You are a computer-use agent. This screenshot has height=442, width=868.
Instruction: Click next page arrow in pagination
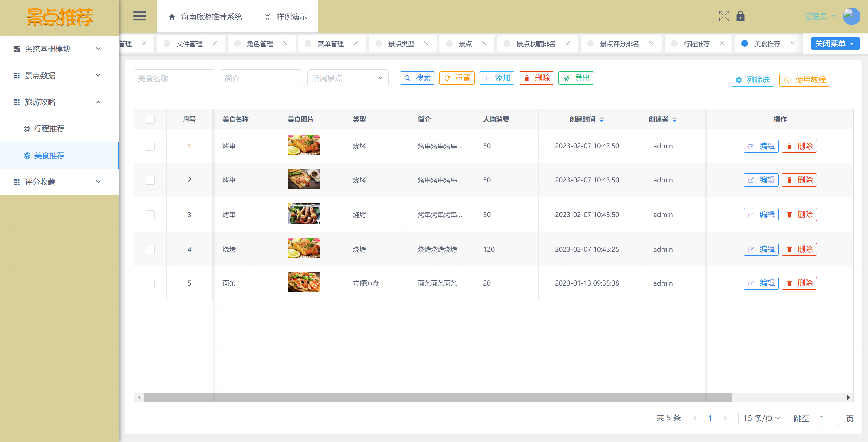coord(725,418)
